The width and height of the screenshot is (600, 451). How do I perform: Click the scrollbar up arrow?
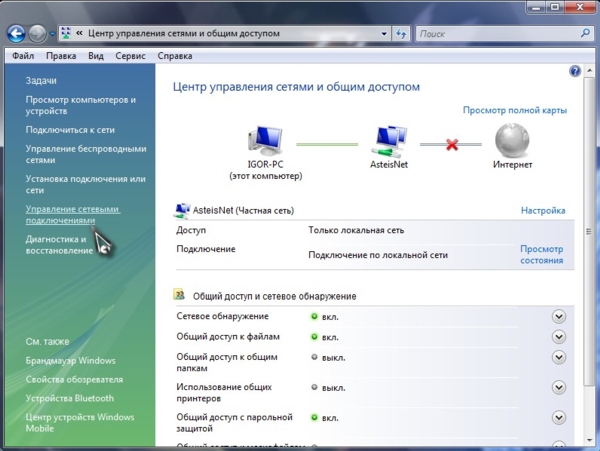[x=589, y=70]
